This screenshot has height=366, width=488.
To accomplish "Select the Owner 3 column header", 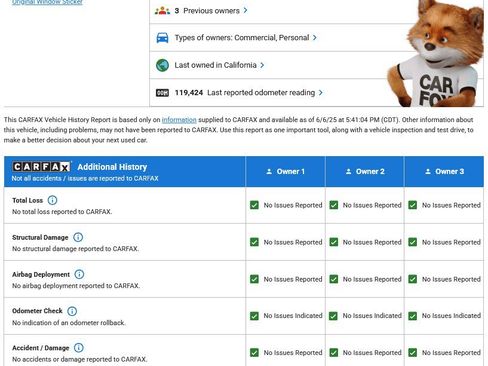I will tap(444, 171).
